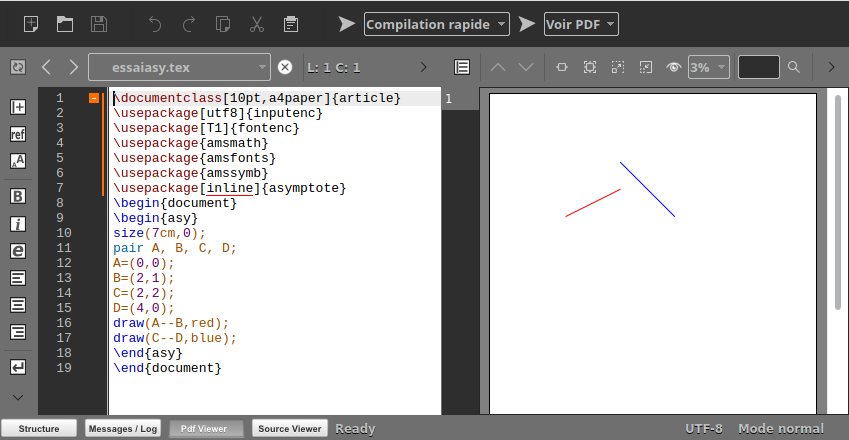Click line number 19 in gutter

pos(64,368)
